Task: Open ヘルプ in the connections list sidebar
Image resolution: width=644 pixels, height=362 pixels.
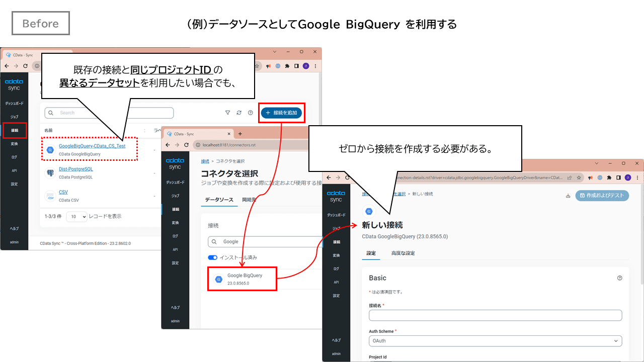Action: point(14,228)
